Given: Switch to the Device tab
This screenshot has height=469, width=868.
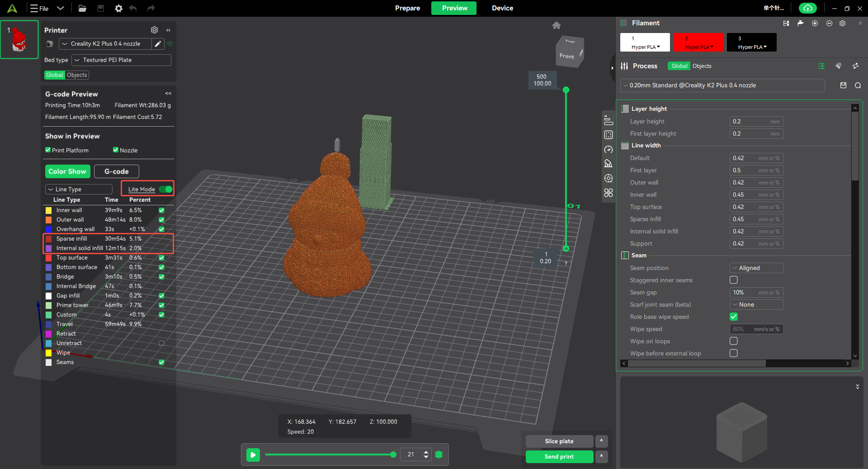Looking at the screenshot, I should (x=502, y=8).
